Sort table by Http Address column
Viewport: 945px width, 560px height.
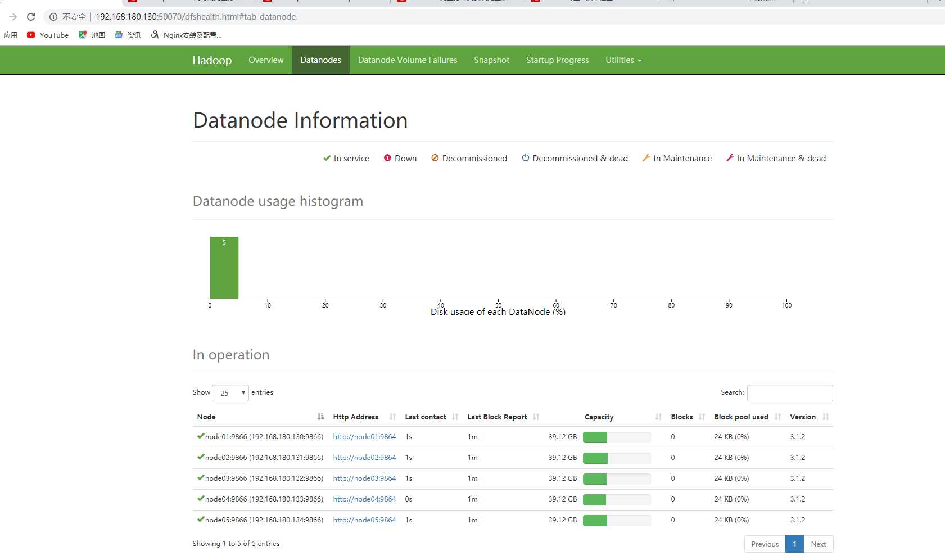tap(364, 417)
